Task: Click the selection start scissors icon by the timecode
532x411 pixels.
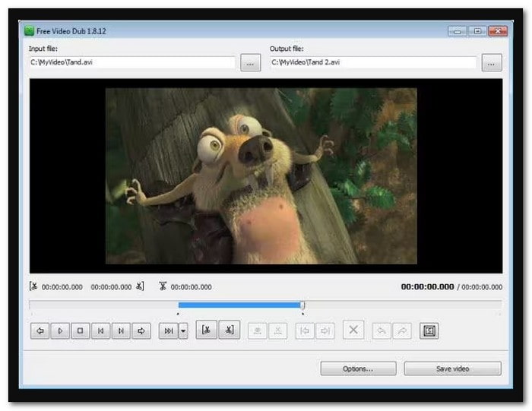Action: point(33,286)
